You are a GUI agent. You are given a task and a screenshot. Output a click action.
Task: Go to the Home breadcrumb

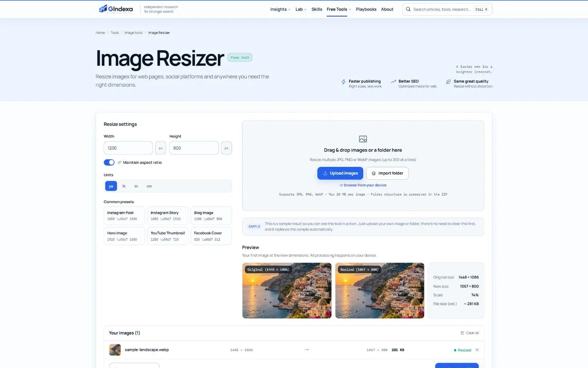(100, 33)
